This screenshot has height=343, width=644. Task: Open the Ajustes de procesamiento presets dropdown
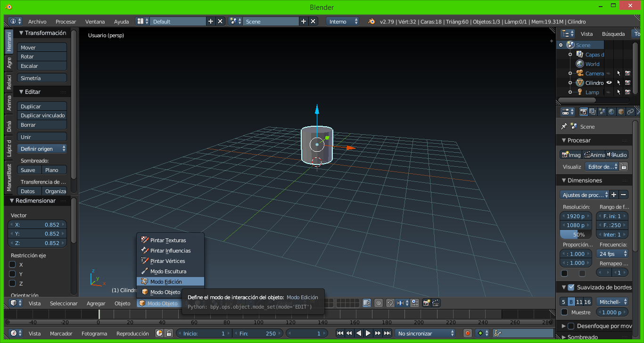click(585, 195)
